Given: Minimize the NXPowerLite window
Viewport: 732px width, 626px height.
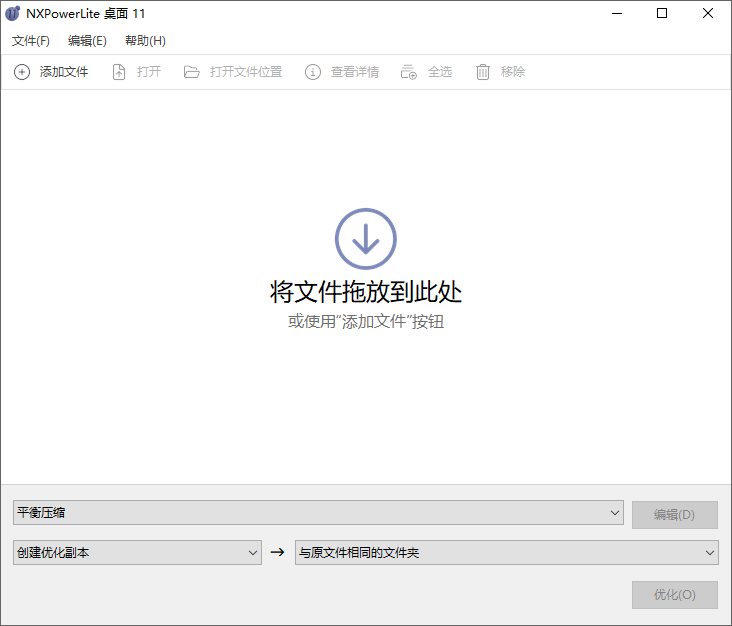Looking at the screenshot, I should [x=617, y=14].
